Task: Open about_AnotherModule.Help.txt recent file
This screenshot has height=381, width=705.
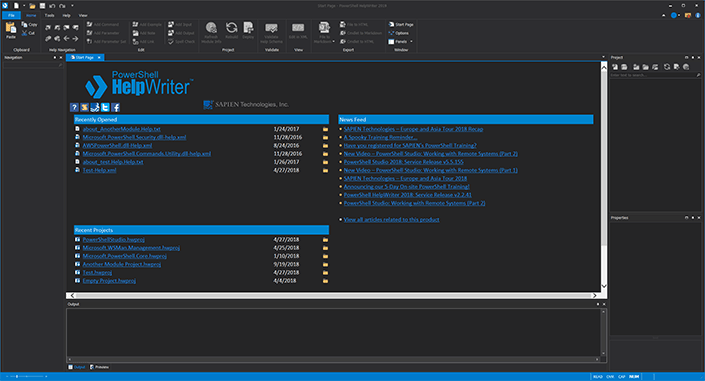Action: [121, 129]
